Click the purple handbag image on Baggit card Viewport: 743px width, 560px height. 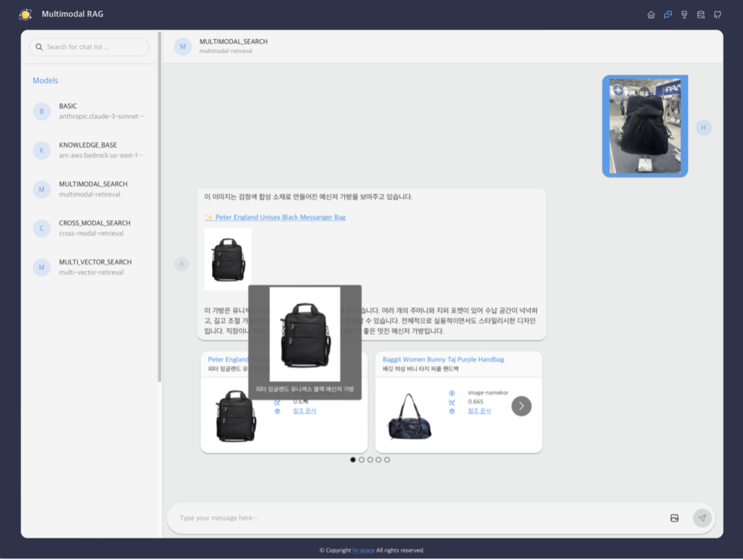point(410,417)
